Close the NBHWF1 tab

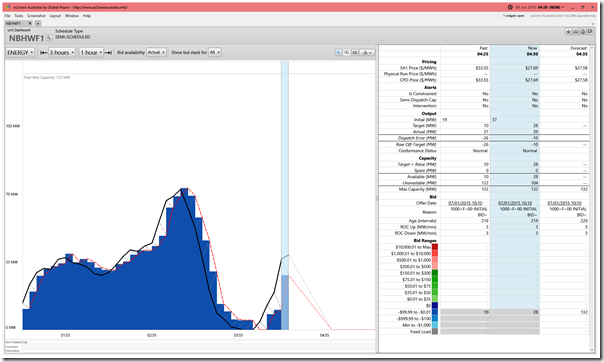coord(30,23)
